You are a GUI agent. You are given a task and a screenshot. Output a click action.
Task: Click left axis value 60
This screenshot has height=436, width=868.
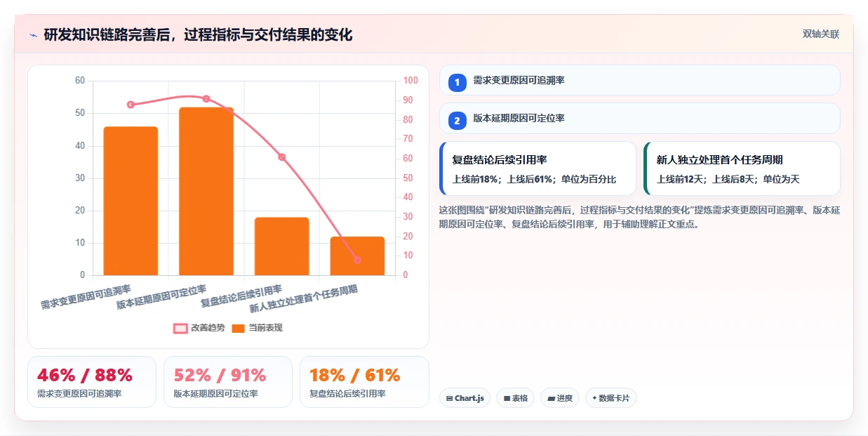pos(80,81)
